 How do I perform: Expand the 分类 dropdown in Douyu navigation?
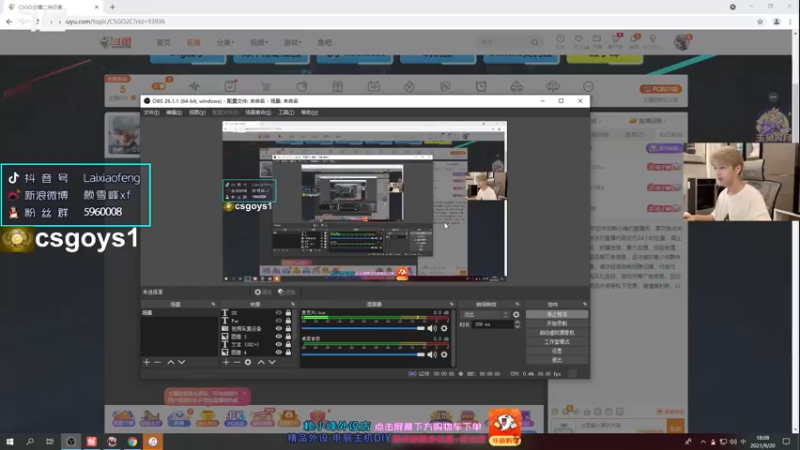pos(225,42)
